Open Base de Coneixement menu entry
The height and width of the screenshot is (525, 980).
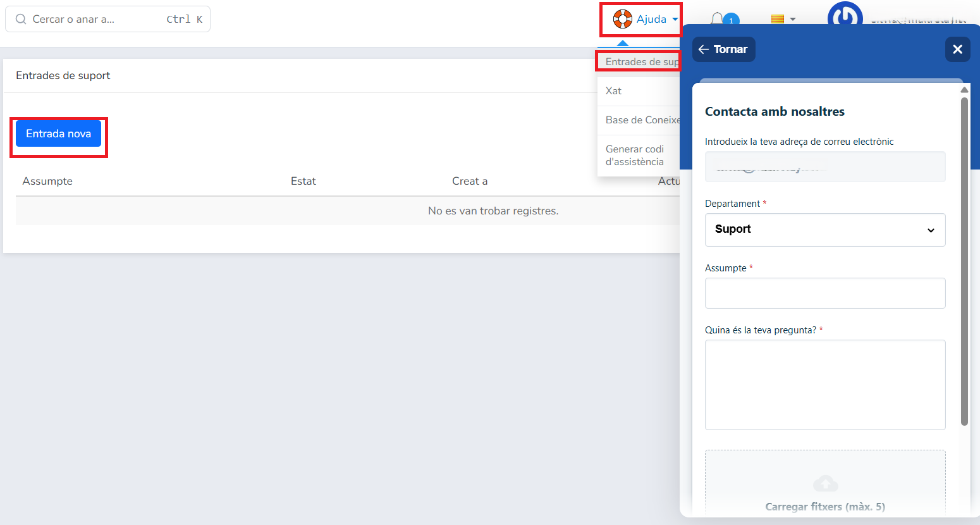(639, 120)
